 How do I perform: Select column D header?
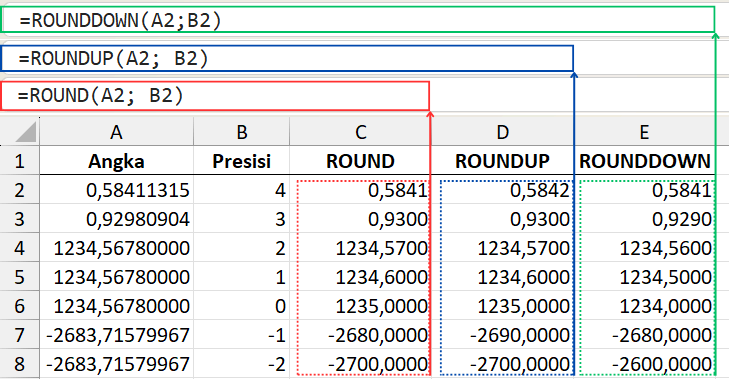click(503, 132)
